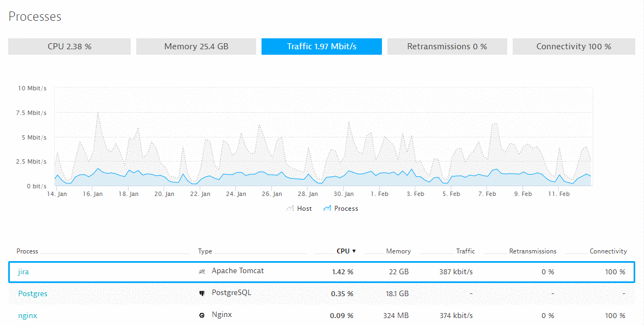Change sorting via the CPU header arrow
This screenshot has width=644, height=329.
point(354,251)
